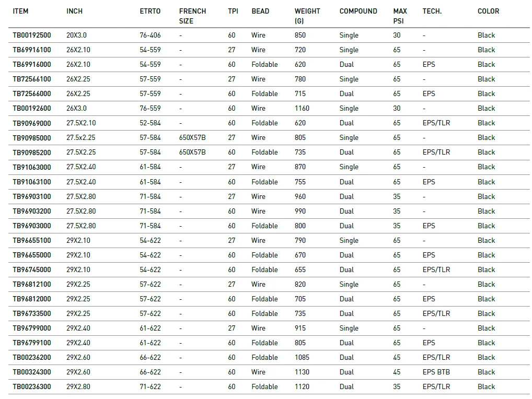Click the BEAD column header

pyautogui.click(x=260, y=11)
